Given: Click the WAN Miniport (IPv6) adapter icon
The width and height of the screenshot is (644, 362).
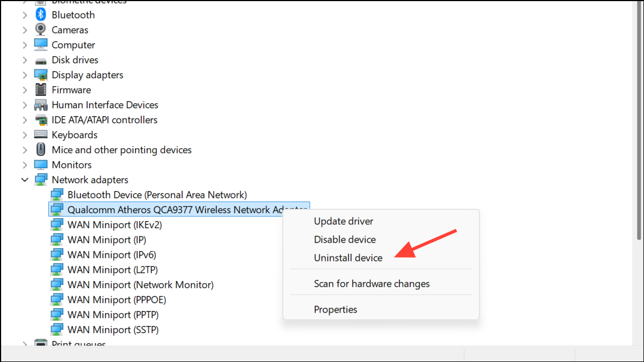Looking at the screenshot, I should point(56,255).
